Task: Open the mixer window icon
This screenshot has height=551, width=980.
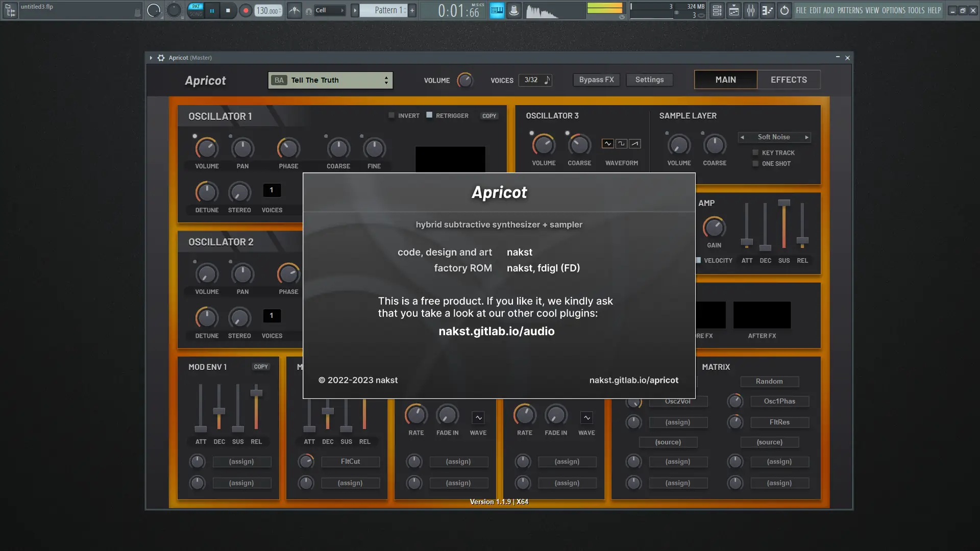Action: pyautogui.click(x=751, y=10)
